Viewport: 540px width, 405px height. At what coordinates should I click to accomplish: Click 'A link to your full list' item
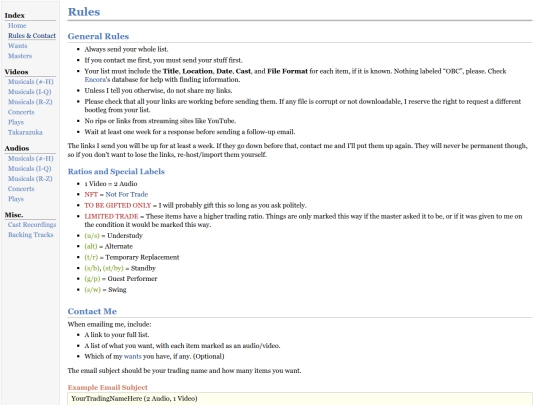[117, 335]
